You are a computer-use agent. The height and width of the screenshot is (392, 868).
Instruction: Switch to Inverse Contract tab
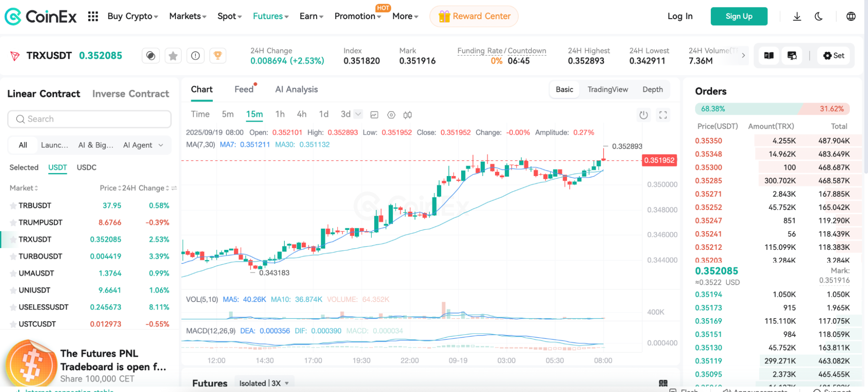[x=131, y=94]
